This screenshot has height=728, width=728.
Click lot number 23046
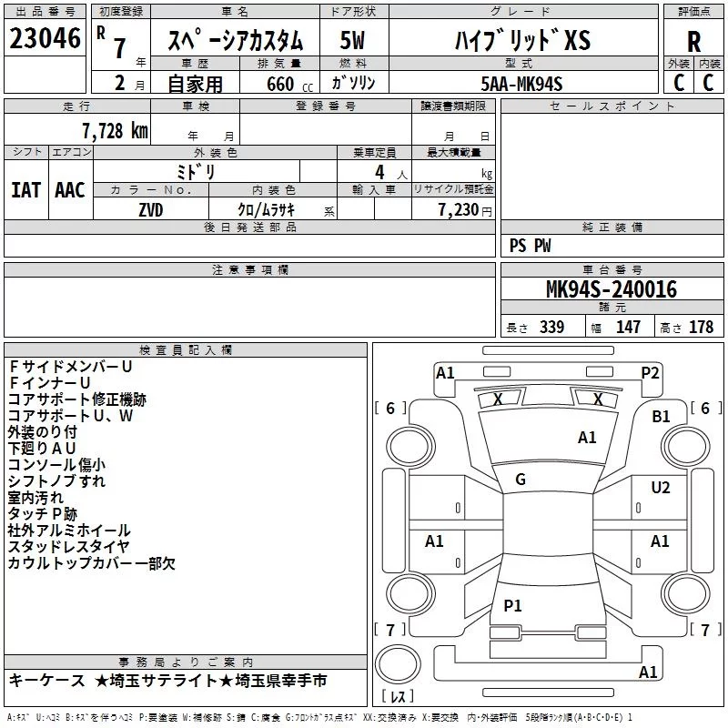[x=45, y=38]
